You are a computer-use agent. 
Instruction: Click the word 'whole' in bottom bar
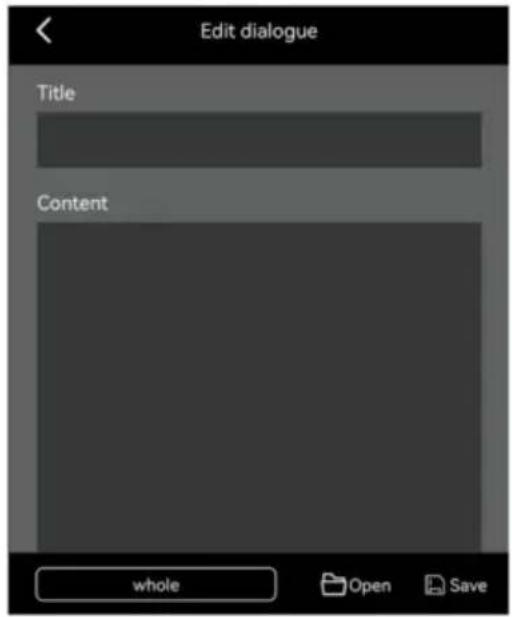pos(156,586)
